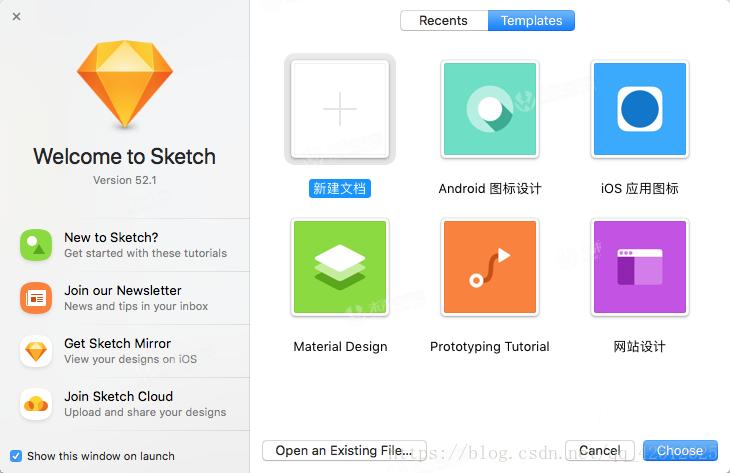The image size is (730, 473).
Task: Select the iOS app icon template thumbnail
Action: [x=640, y=109]
